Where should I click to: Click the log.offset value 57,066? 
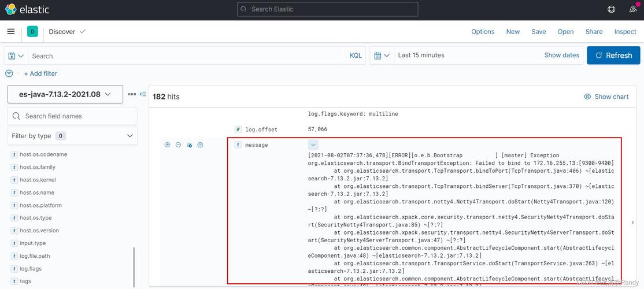pos(317,129)
